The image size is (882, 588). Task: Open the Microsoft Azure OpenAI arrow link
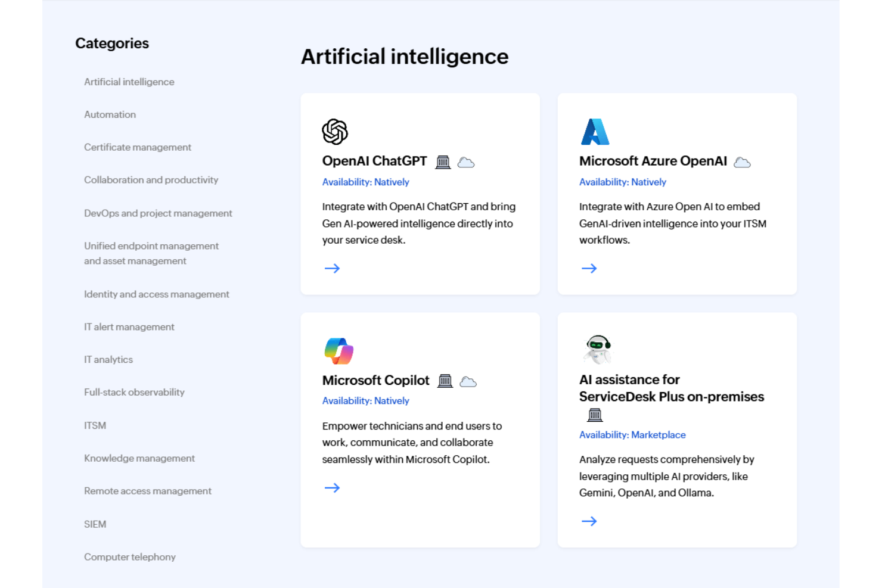coord(589,268)
